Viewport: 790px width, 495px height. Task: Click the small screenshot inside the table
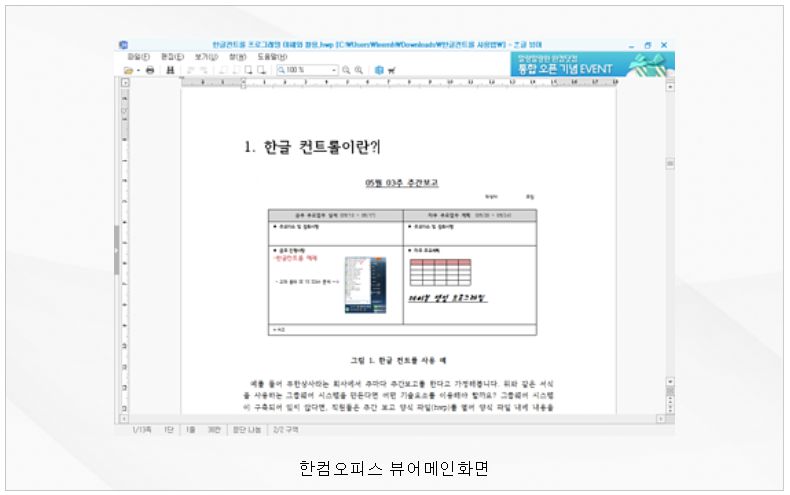coord(366,285)
